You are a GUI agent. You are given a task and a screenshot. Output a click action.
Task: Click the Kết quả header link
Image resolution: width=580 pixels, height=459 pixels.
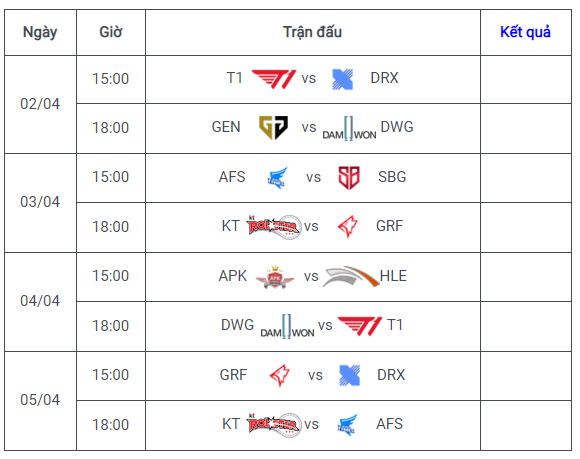pyautogui.click(x=525, y=32)
